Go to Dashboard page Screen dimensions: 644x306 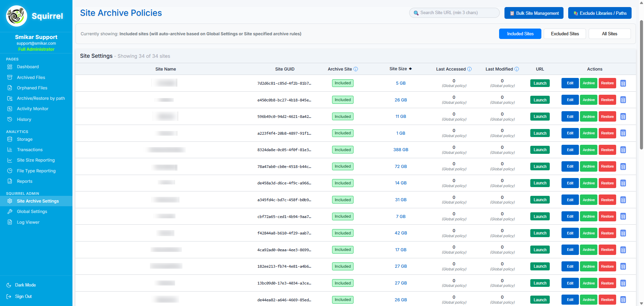pyautogui.click(x=28, y=67)
